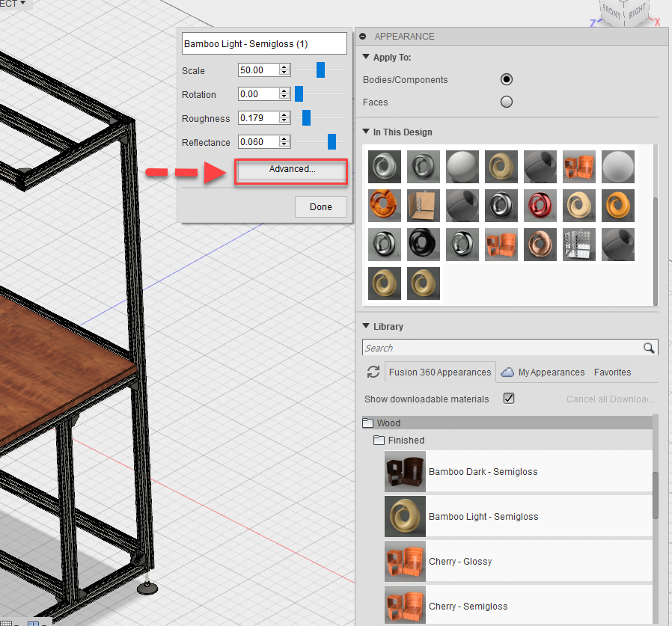
Task: Click the Advanced button in the Bamboo dialog
Action: tap(290, 171)
